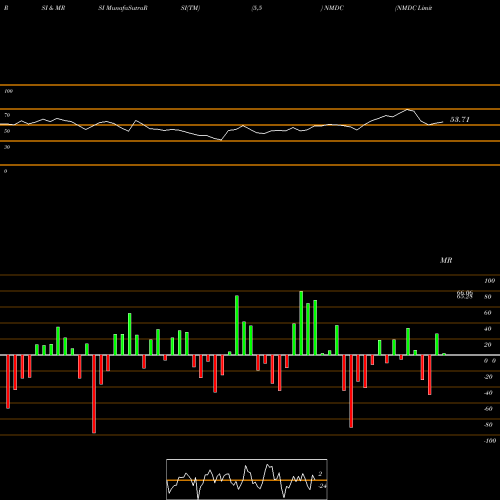Click the RSI axis label 50
500x500 pixels.
(x=7, y=131)
